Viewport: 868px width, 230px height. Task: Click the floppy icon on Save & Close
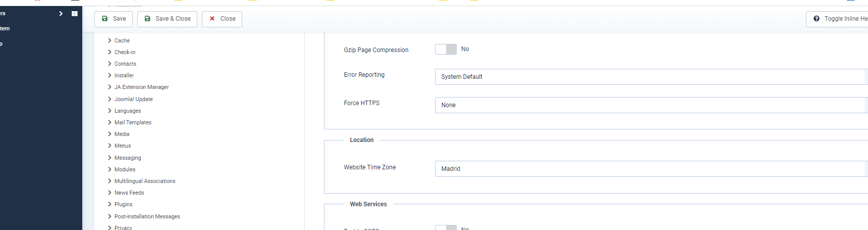[147, 19]
